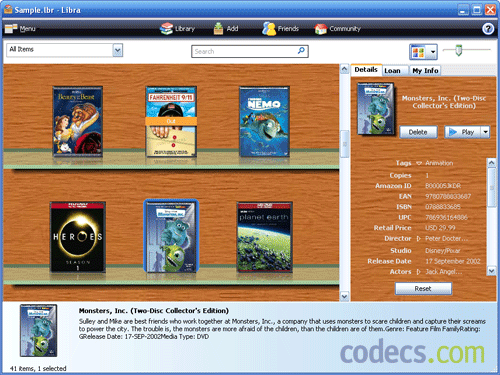
Task: Open the Library toolbar icon
Action: (166, 29)
